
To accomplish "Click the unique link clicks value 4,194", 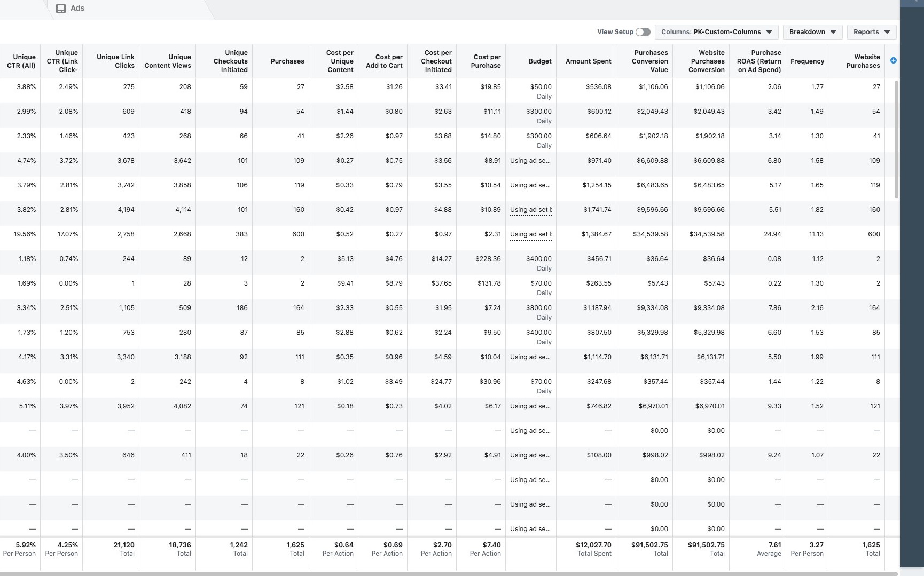I will (126, 210).
